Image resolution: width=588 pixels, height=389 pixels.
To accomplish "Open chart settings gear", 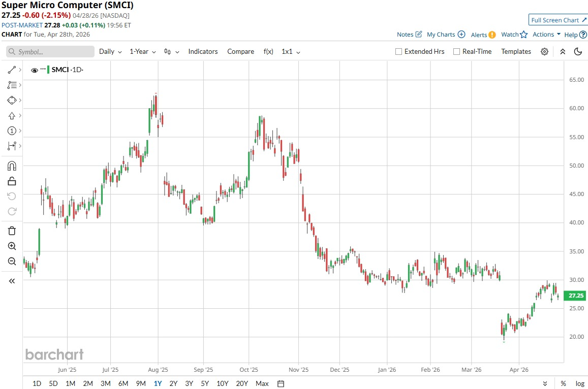I will click(x=544, y=52).
